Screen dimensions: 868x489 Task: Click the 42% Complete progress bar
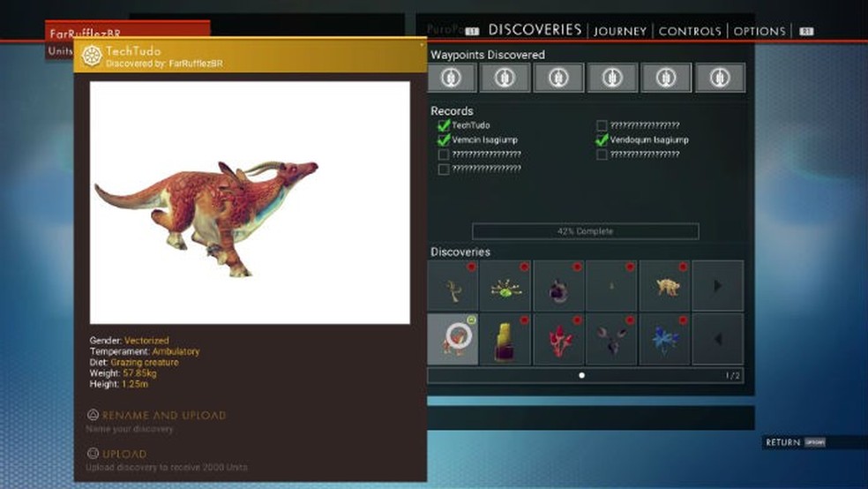585,231
